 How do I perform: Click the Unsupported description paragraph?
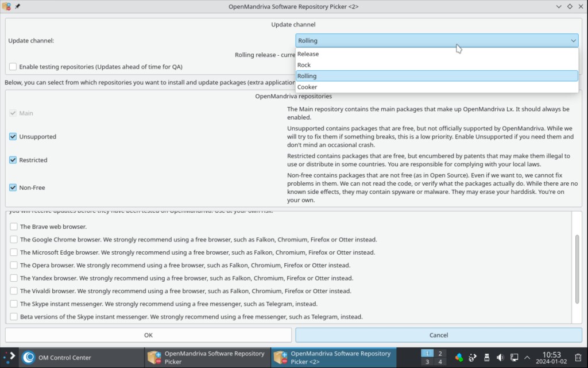430,136
